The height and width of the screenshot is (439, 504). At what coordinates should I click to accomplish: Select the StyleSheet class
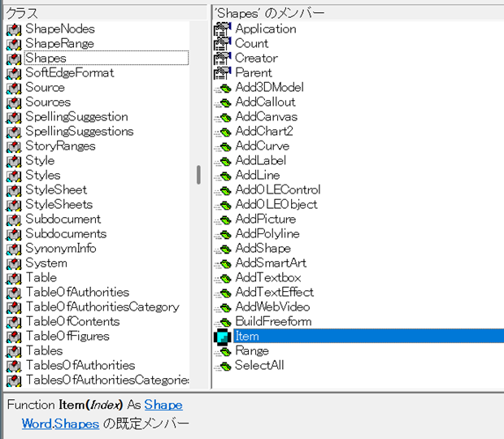click(56, 189)
